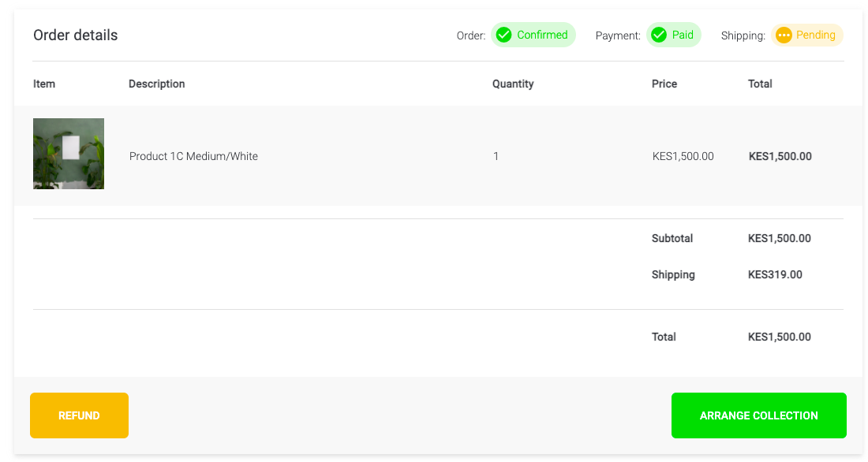
Task: Click the checkmark icon inside the Paid badge
Action: (x=657, y=35)
